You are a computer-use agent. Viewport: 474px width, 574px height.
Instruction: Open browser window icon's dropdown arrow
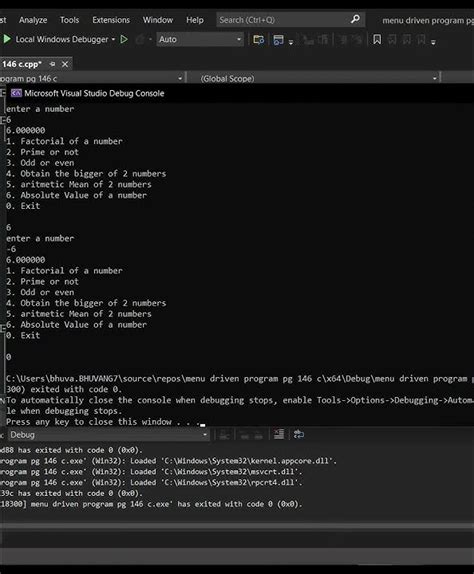click(x=291, y=42)
